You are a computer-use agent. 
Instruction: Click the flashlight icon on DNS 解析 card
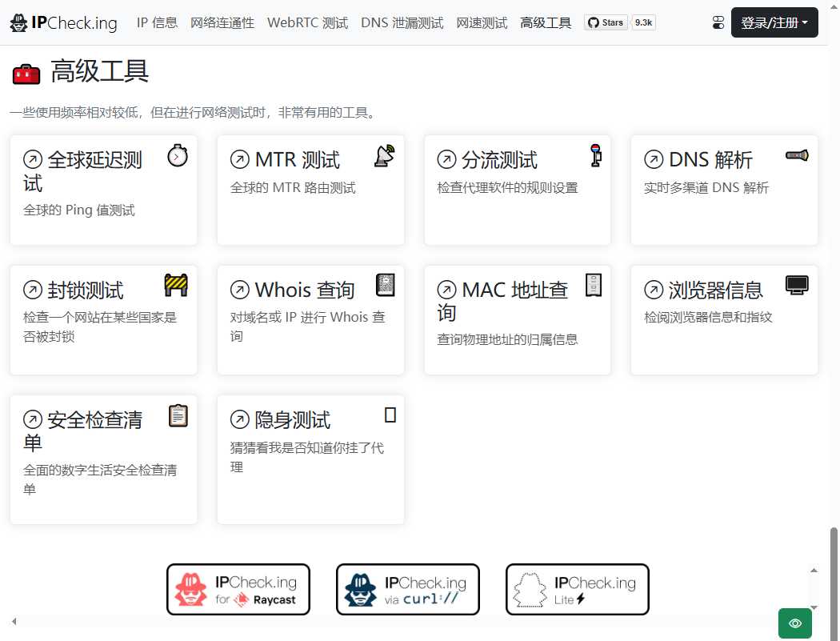click(x=798, y=156)
